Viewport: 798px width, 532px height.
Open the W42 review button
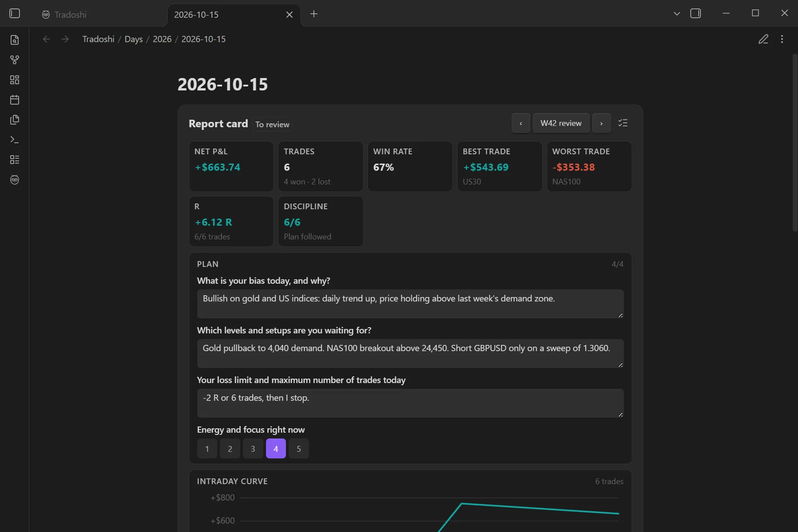[x=561, y=123]
